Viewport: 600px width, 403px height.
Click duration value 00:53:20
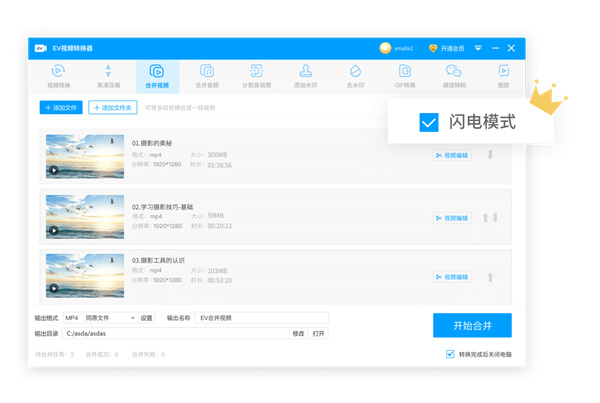tap(220, 281)
